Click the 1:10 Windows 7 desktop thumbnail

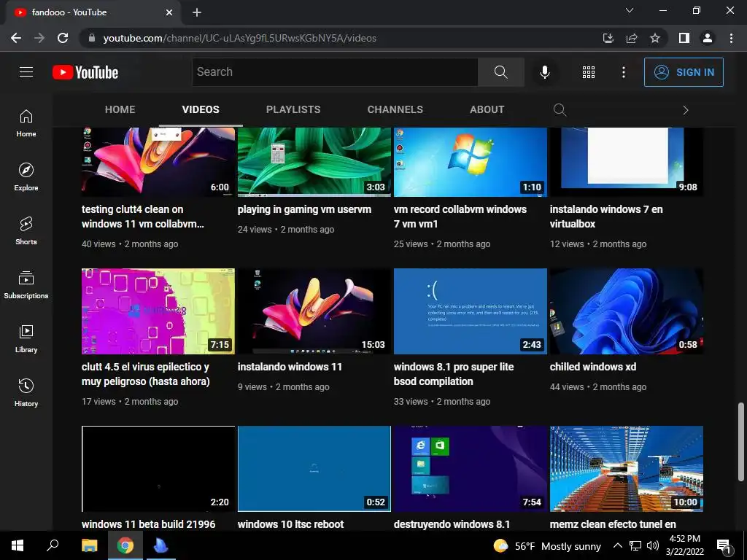pos(471,162)
